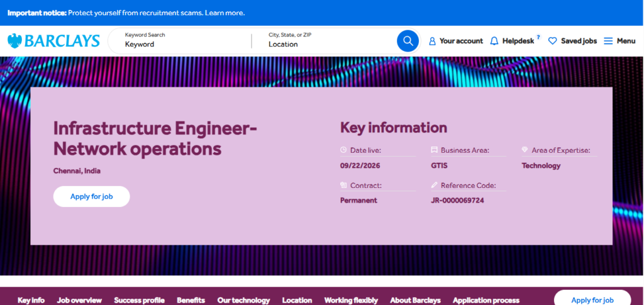The height and width of the screenshot is (305, 644).
Task: Click the Saved jobs heart icon
Action: tap(553, 41)
